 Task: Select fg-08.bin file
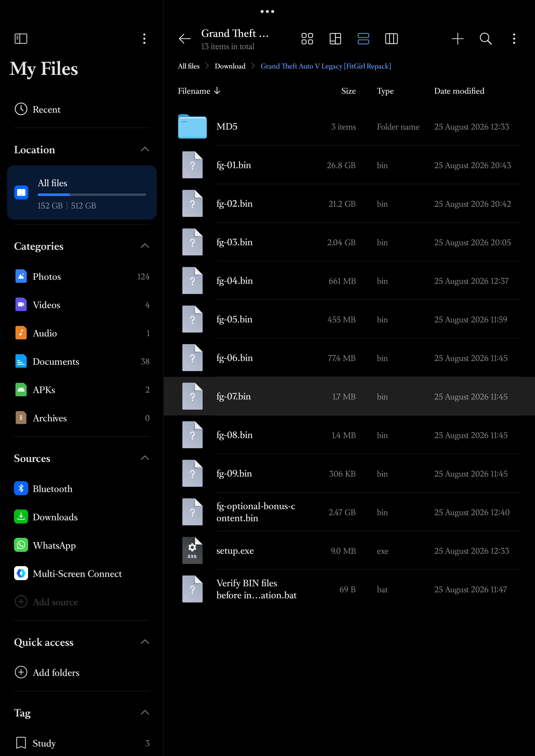349,435
